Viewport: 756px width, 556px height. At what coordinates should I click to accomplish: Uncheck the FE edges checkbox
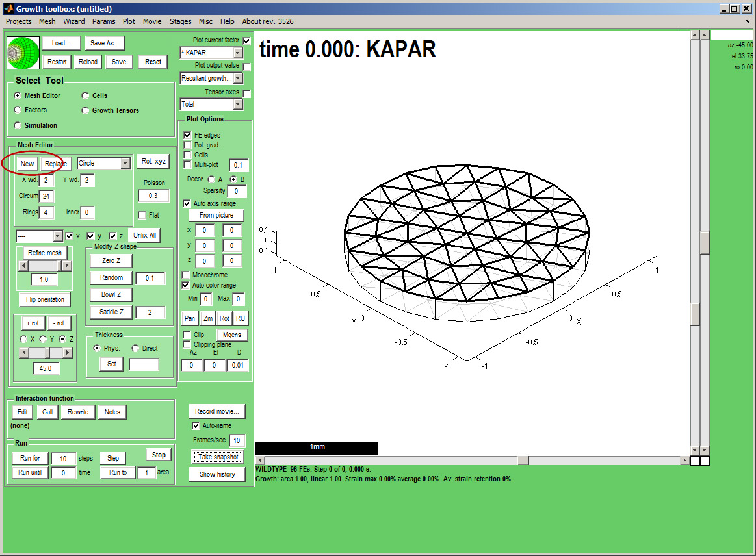(187, 135)
